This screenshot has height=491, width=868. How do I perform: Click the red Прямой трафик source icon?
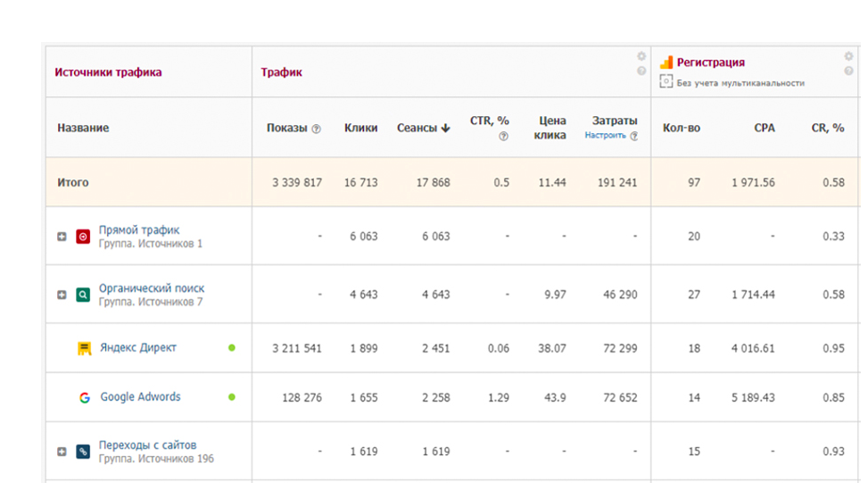(x=83, y=237)
